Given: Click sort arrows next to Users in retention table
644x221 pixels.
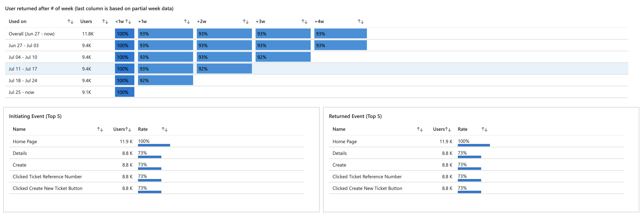Looking at the screenshot, I should coord(105,22).
